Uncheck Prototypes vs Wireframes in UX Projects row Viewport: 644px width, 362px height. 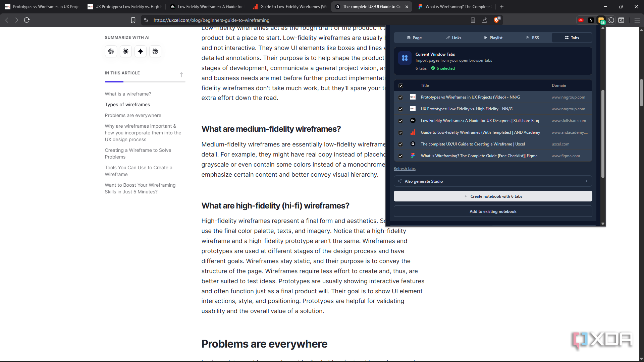click(x=400, y=98)
